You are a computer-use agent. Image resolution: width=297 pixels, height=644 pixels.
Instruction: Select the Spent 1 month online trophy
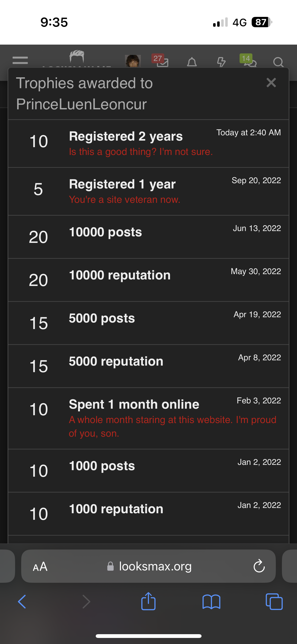[148, 418]
